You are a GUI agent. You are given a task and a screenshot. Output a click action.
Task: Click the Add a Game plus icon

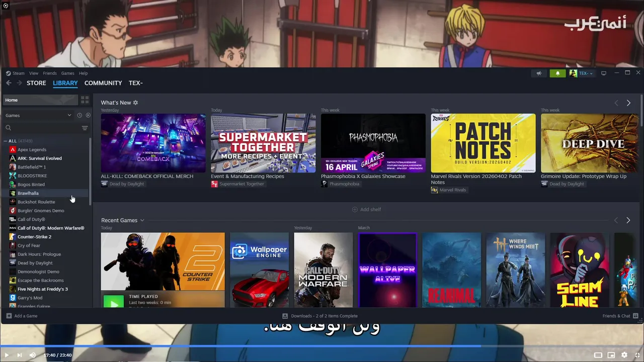click(9, 316)
